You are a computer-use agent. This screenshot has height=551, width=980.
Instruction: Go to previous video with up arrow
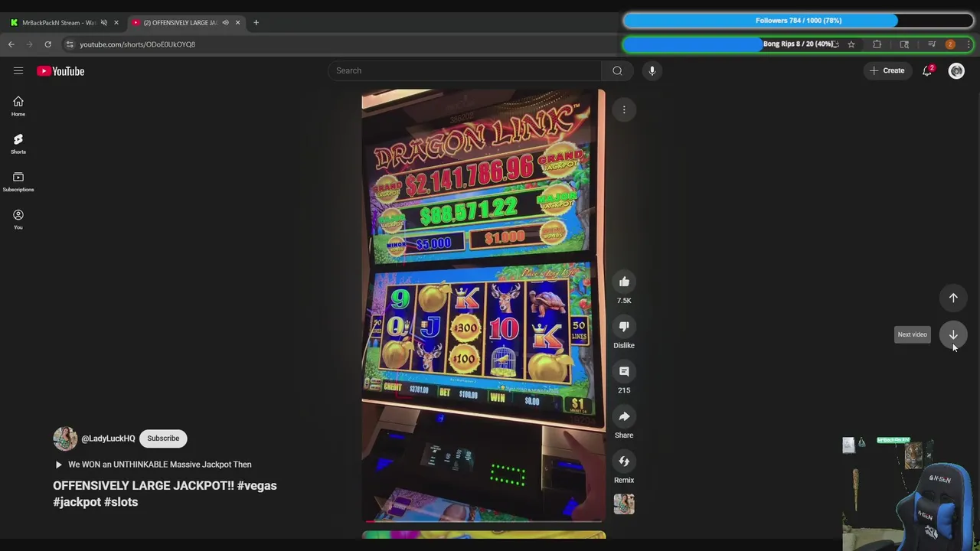[x=953, y=298]
